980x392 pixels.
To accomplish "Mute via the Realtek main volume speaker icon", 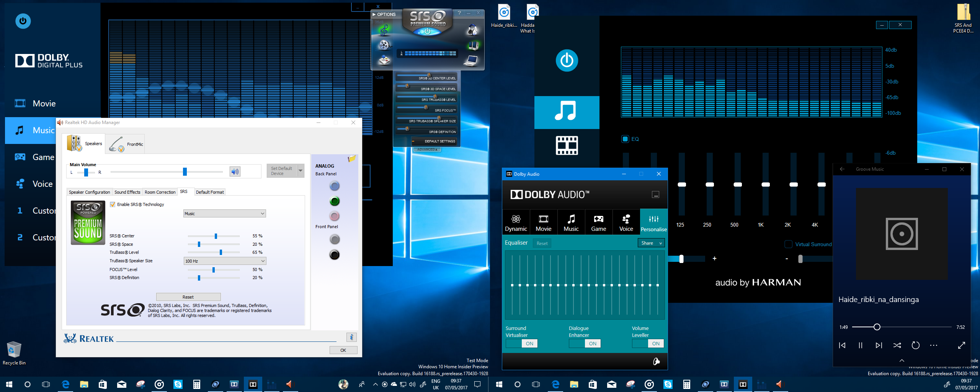I will pyautogui.click(x=235, y=171).
